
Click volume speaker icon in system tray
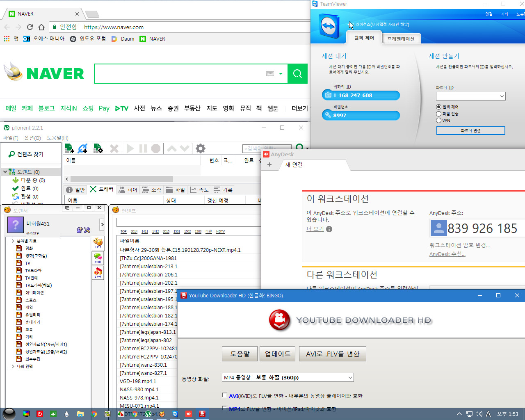[479, 414]
